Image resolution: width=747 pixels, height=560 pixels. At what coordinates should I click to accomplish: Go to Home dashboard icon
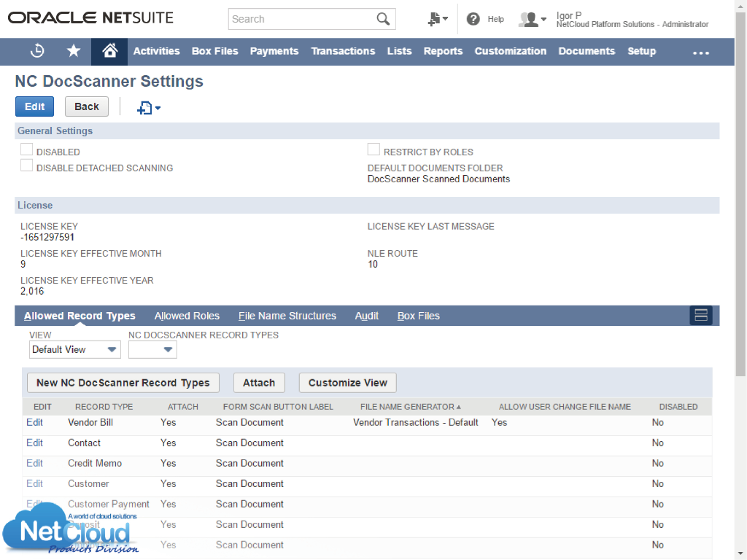click(x=109, y=51)
